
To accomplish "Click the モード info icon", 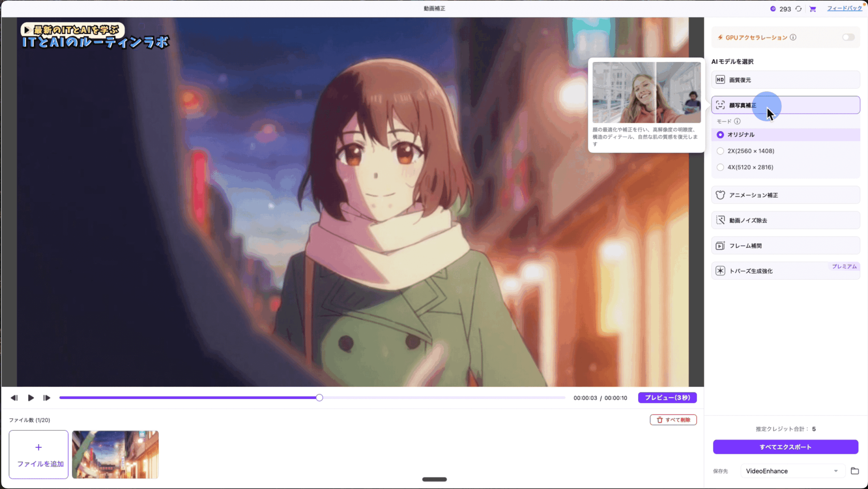I will (x=738, y=121).
